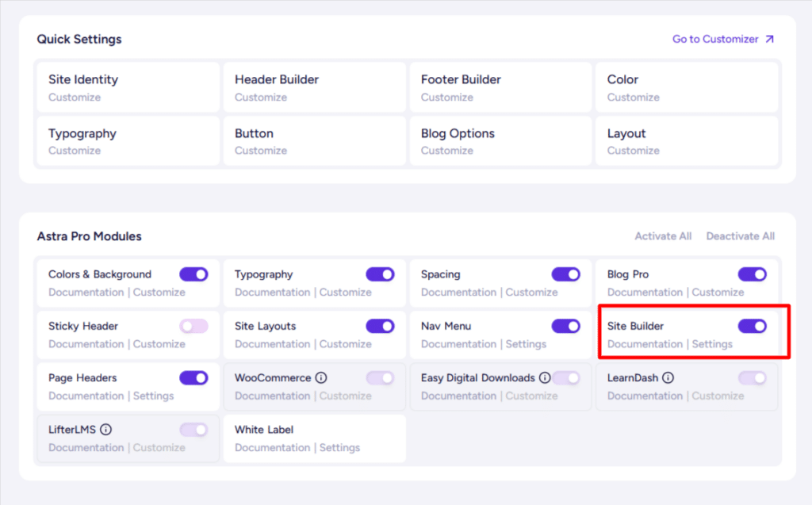Click the Quick Settings heading

click(x=79, y=40)
